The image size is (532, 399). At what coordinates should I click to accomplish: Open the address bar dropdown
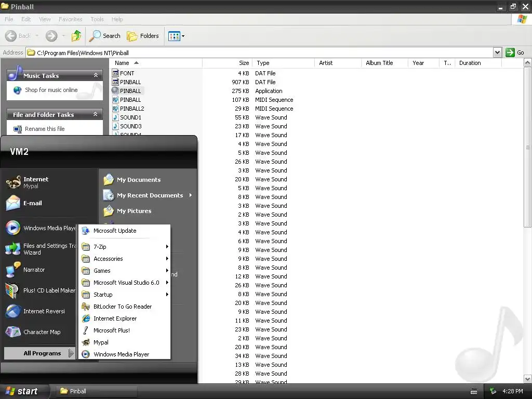[497, 52]
